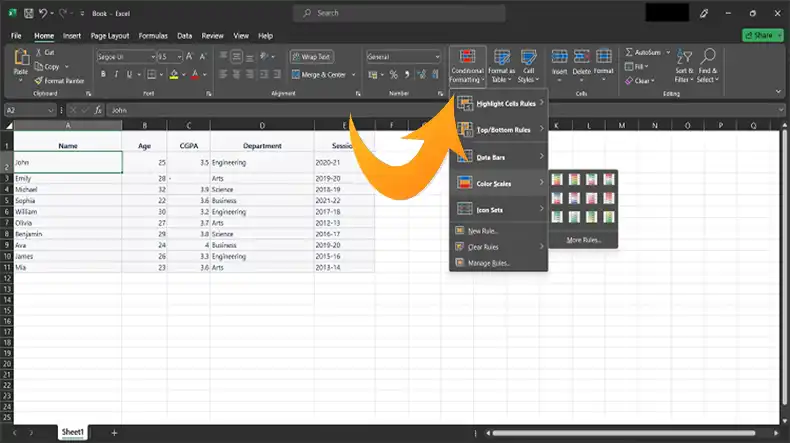Decrease font size icon
790x443 pixels.
[203, 57]
